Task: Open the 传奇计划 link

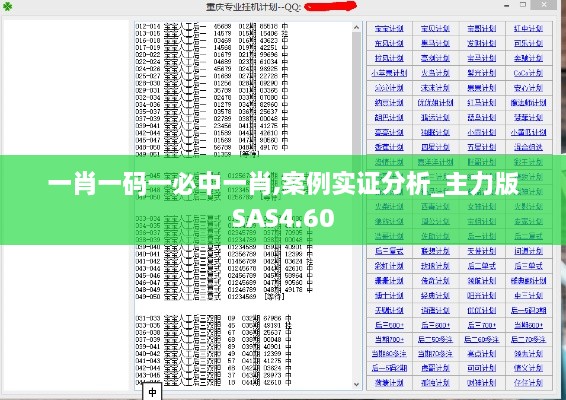Action: pyautogui.click(x=435, y=281)
